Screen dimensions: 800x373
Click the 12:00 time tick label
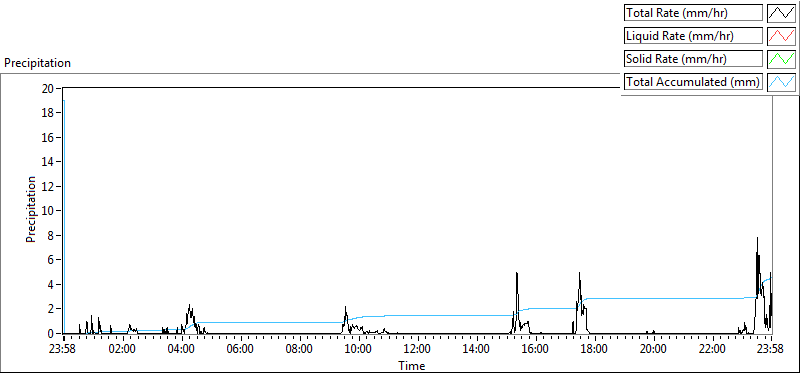(418, 350)
